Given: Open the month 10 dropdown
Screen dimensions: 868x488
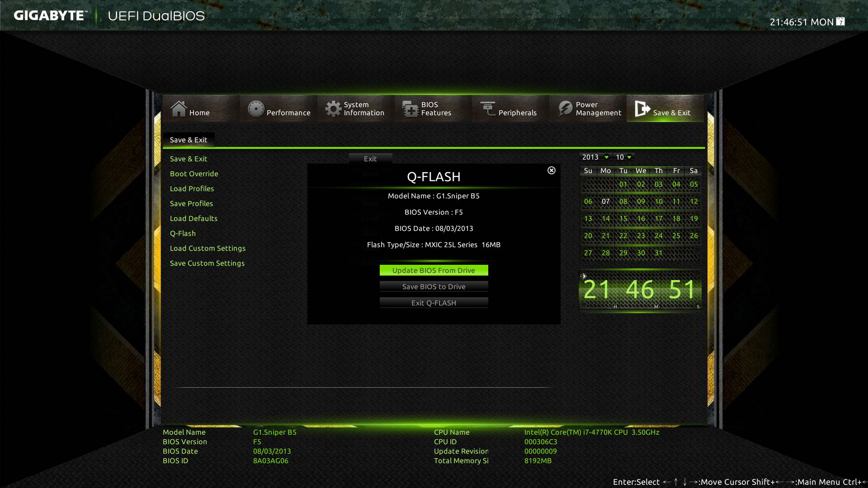Looking at the screenshot, I should 624,157.
